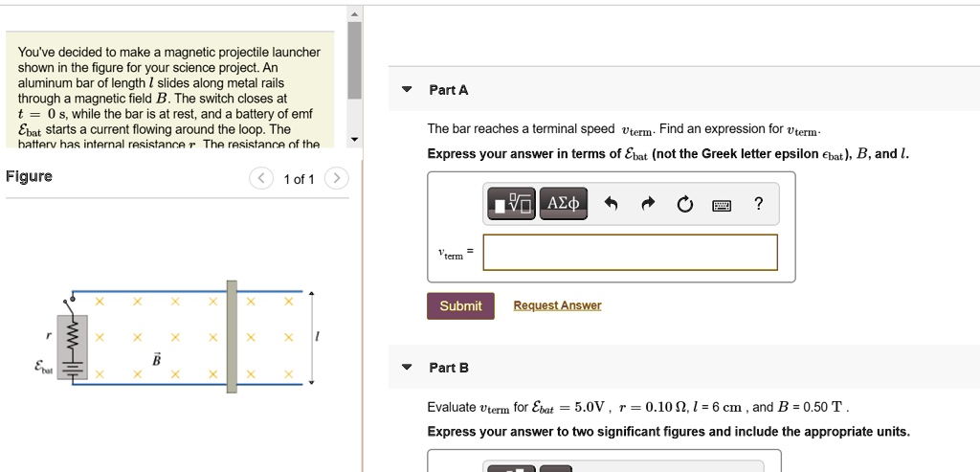Go to next figure using right chevron
This screenshot has height=472, width=980.
pyautogui.click(x=336, y=179)
